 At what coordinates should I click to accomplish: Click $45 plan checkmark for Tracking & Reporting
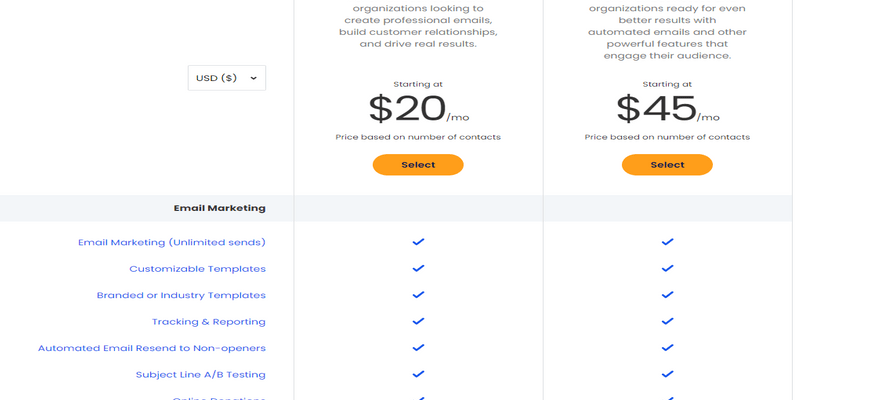click(x=667, y=322)
